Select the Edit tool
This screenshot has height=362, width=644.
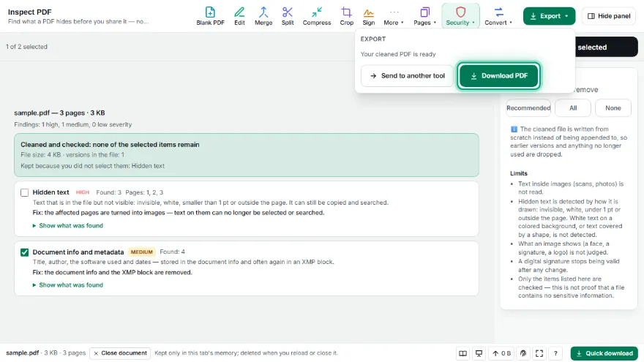point(239,16)
